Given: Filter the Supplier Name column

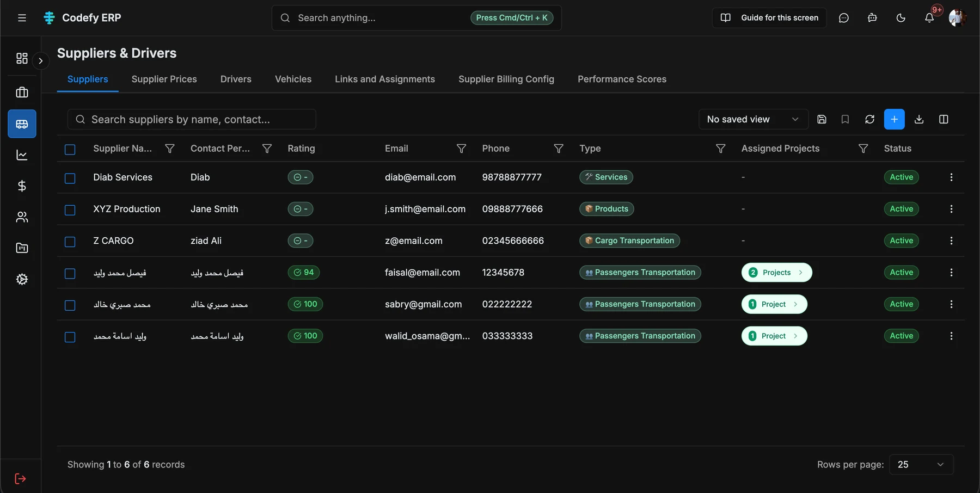Looking at the screenshot, I should tap(170, 149).
